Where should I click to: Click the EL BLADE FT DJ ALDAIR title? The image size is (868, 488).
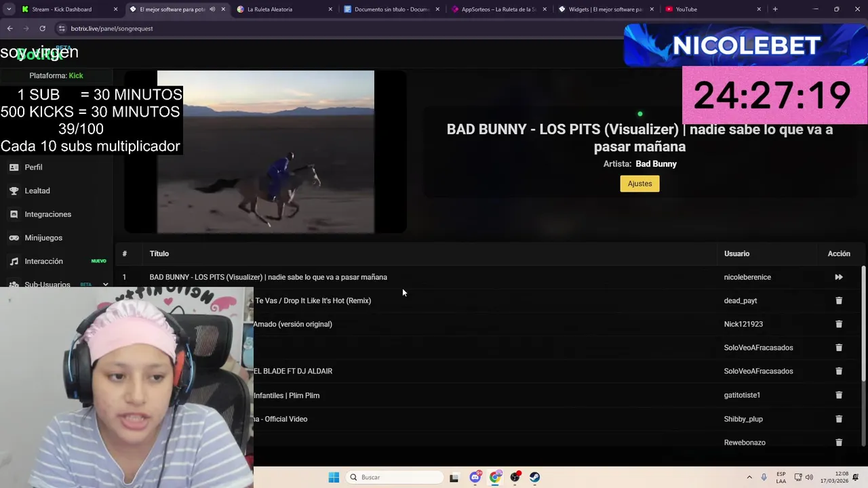coord(293,371)
